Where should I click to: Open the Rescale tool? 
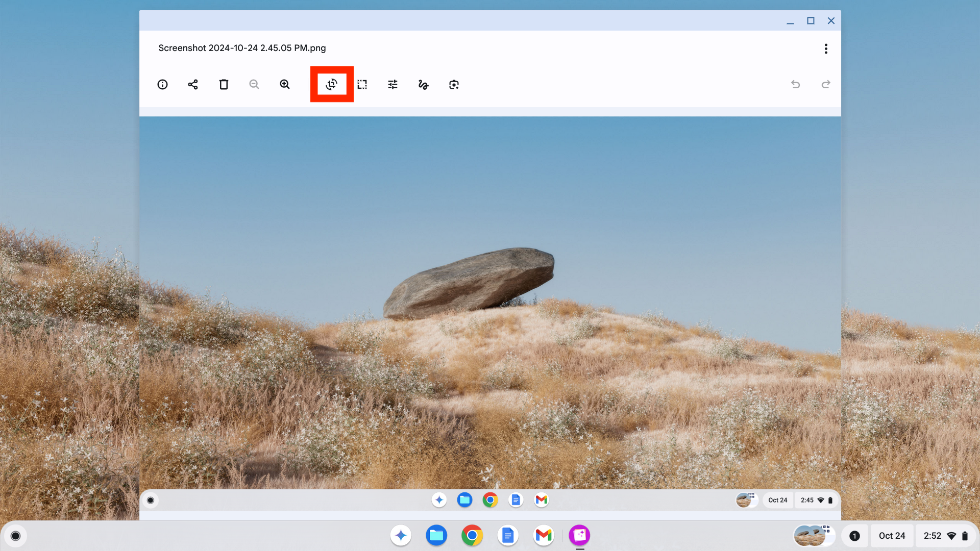click(362, 85)
